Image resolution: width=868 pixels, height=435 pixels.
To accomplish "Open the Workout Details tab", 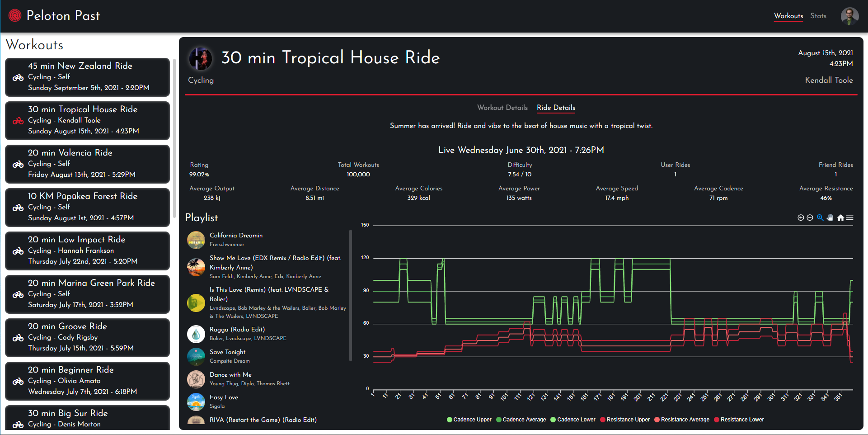I will (502, 108).
